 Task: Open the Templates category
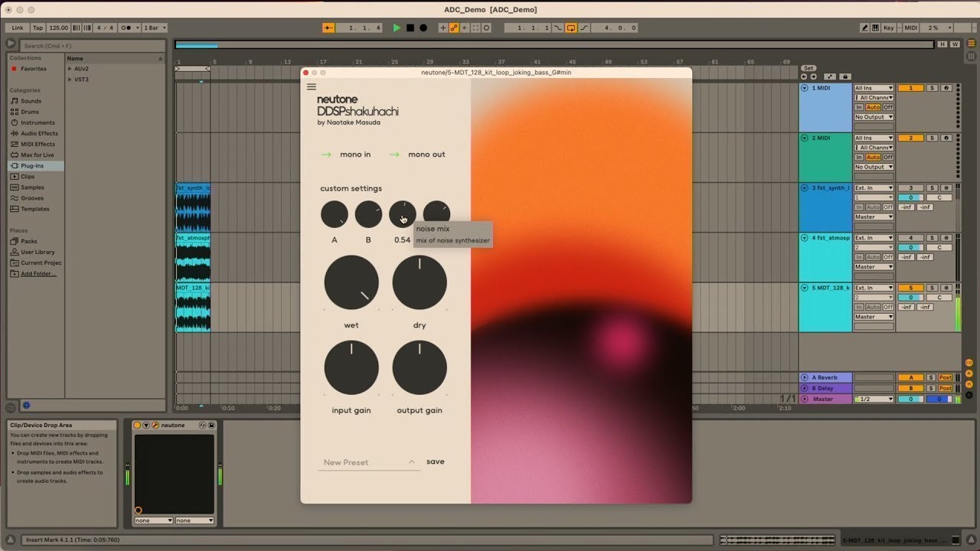[x=35, y=209]
